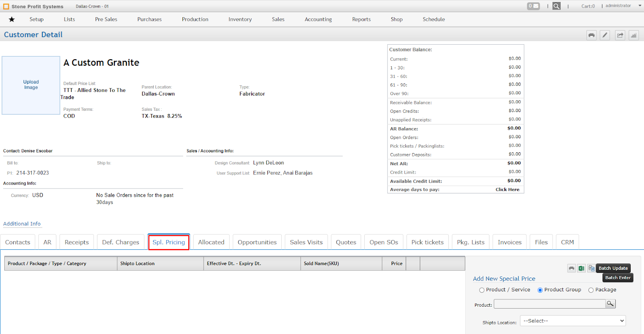Focus the Product input field

tap(549, 304)
